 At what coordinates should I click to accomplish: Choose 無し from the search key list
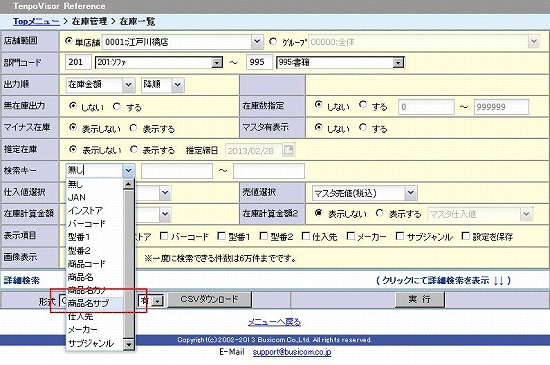coord(95,184)
